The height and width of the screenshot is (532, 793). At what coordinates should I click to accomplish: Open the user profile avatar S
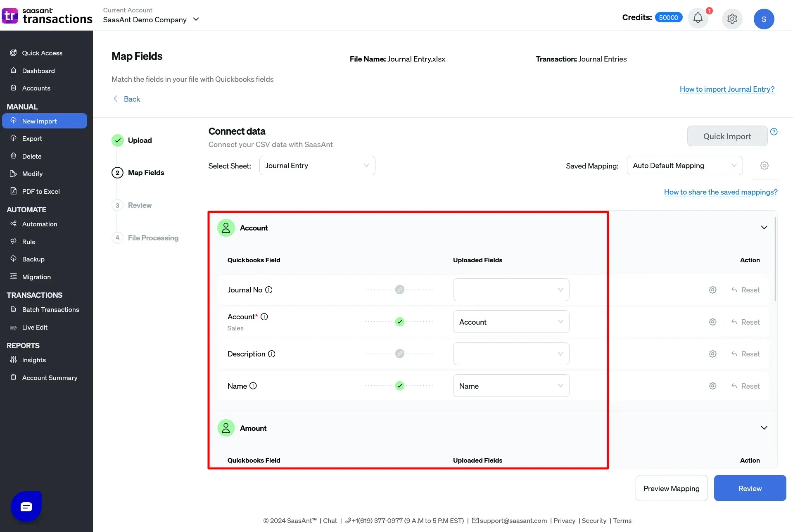click(764, 19)
